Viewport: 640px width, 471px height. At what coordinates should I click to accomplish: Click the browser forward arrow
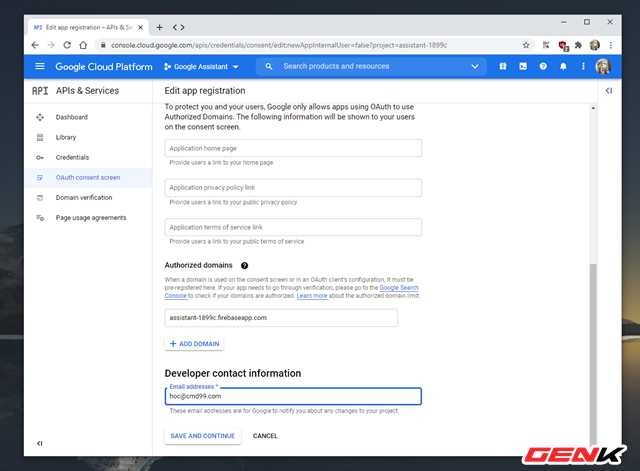51,45
